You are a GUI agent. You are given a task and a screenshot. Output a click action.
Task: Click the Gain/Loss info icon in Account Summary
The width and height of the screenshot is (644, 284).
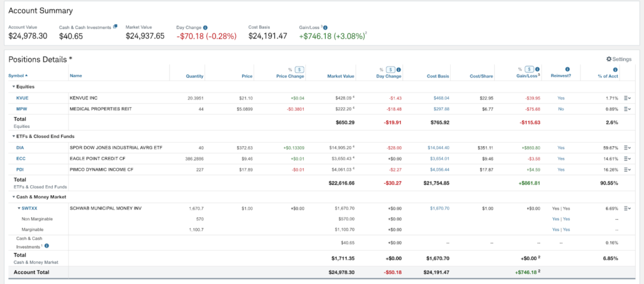pos(325,28)
